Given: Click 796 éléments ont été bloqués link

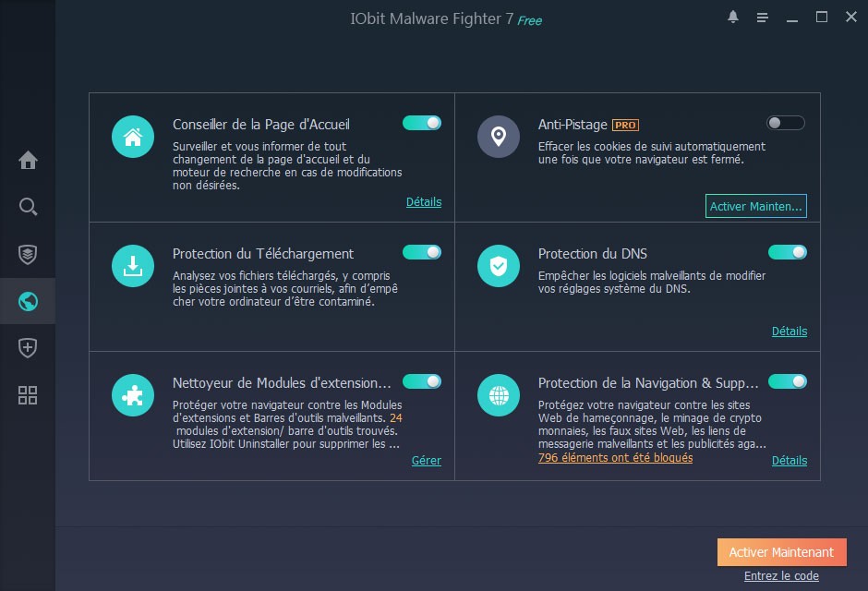Looking at the screenshot, I should click(615, 458).
